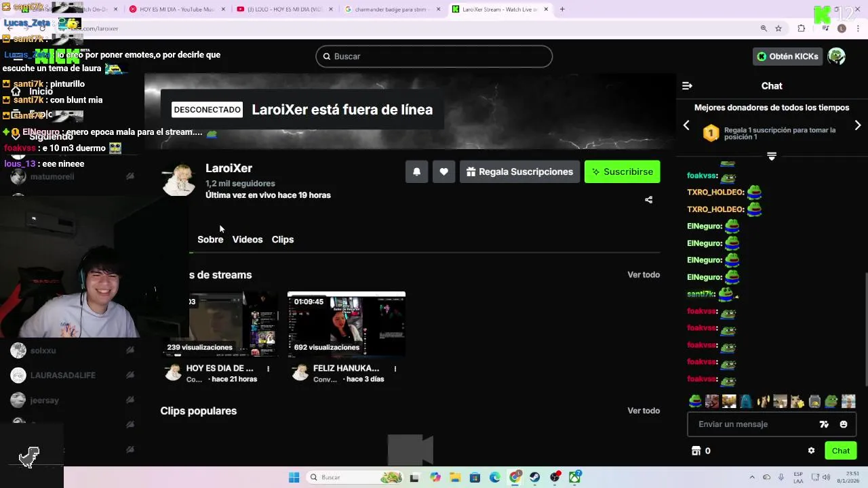Open File Explorer from the taskbar
Image resolution: width=868 pixels, height=488 pixels.
coord(455,477)
